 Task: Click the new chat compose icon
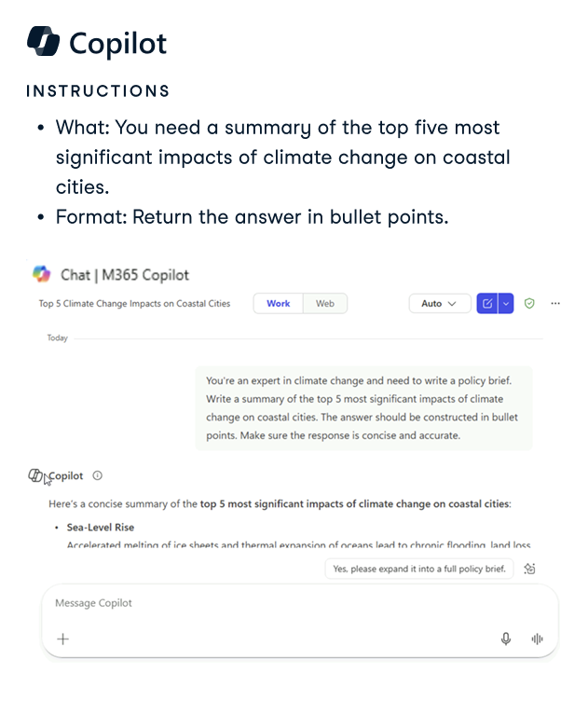486,304
